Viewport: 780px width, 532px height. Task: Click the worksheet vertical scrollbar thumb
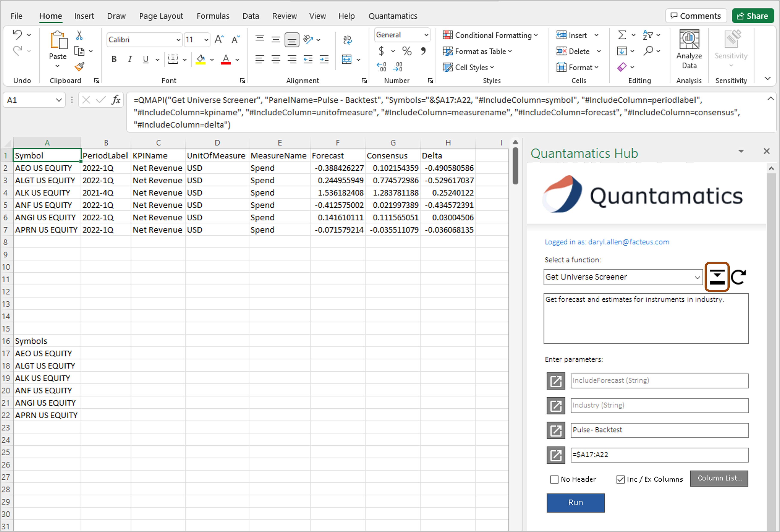coord(515,166)
